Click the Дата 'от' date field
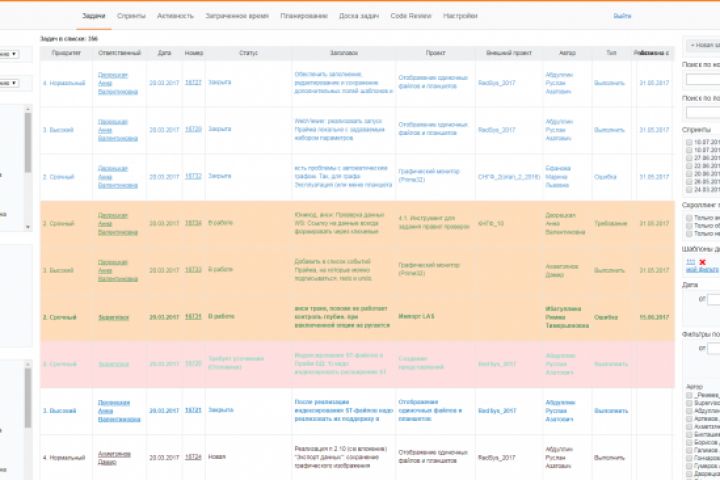Screen dimensions: 720x480 (714, 300)
